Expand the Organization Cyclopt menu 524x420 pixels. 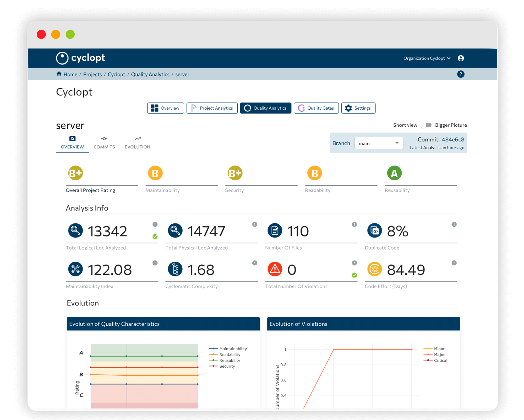tap(427, 58)
